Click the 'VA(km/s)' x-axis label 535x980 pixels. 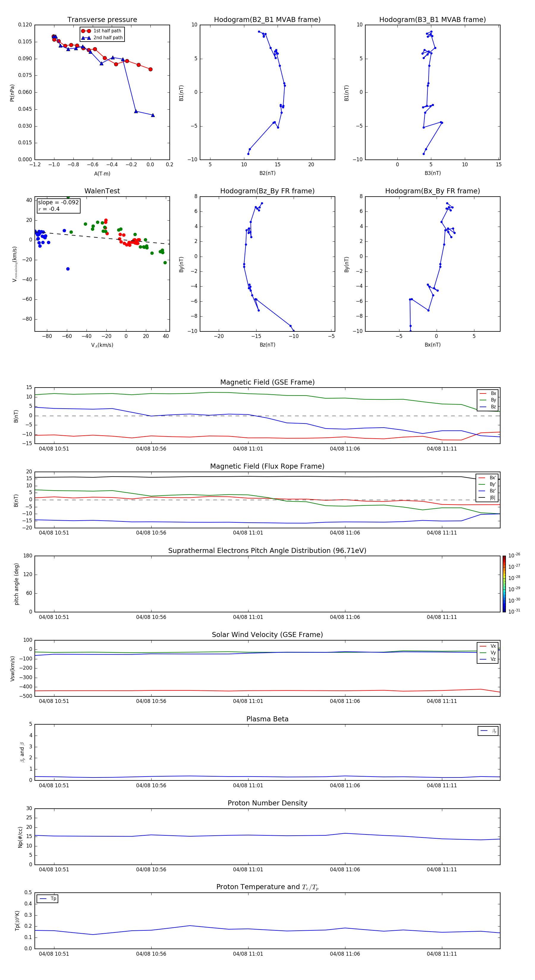[x=102, y=345]
